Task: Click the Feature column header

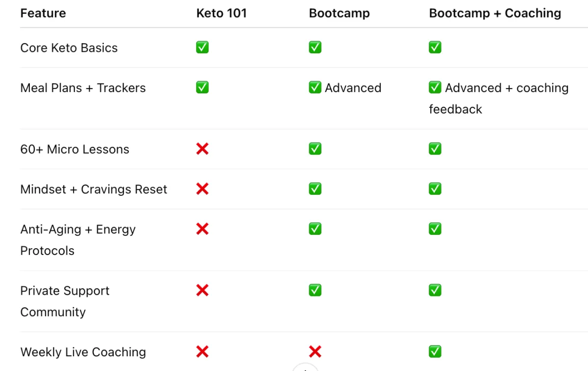Action: tap(43, 13)
